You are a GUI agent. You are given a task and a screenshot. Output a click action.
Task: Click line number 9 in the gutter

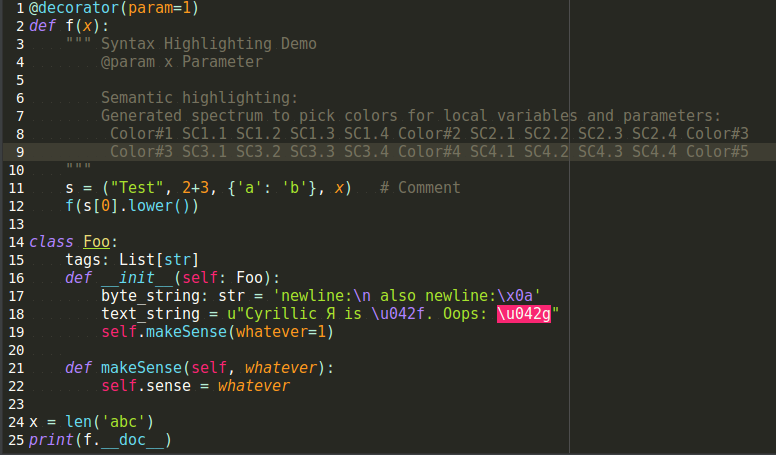20,152
